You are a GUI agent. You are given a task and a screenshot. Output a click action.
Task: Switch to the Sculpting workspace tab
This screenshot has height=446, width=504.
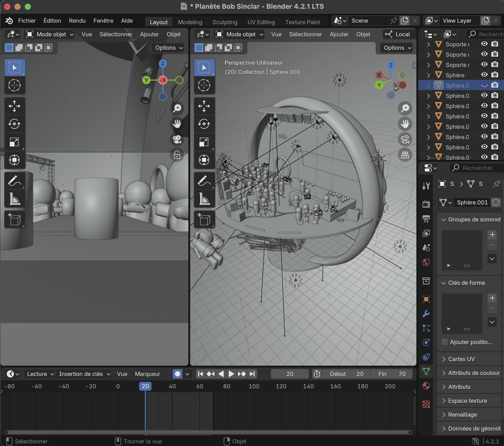[x=225, y=22]
